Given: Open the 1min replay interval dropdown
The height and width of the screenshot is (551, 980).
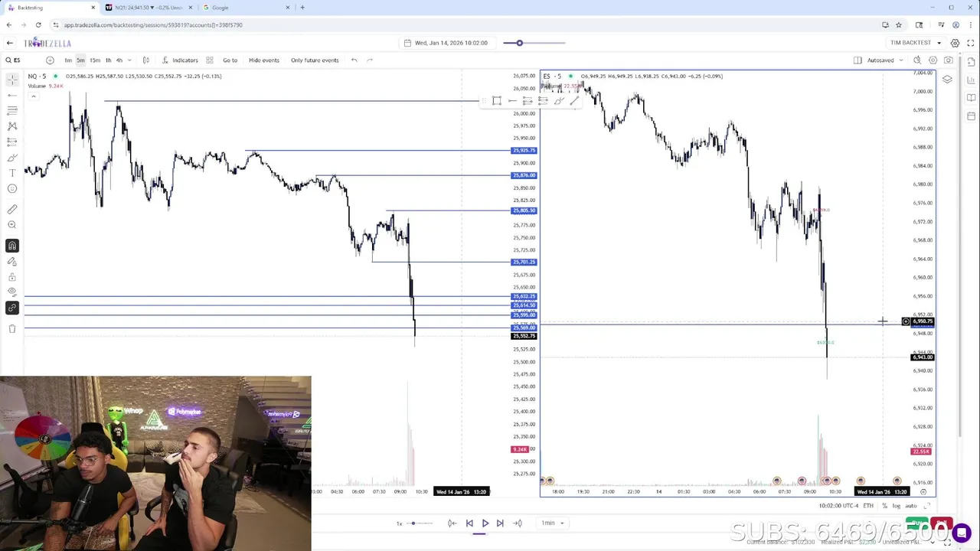Looking at the screenshot, I should (x=553, y=523).
